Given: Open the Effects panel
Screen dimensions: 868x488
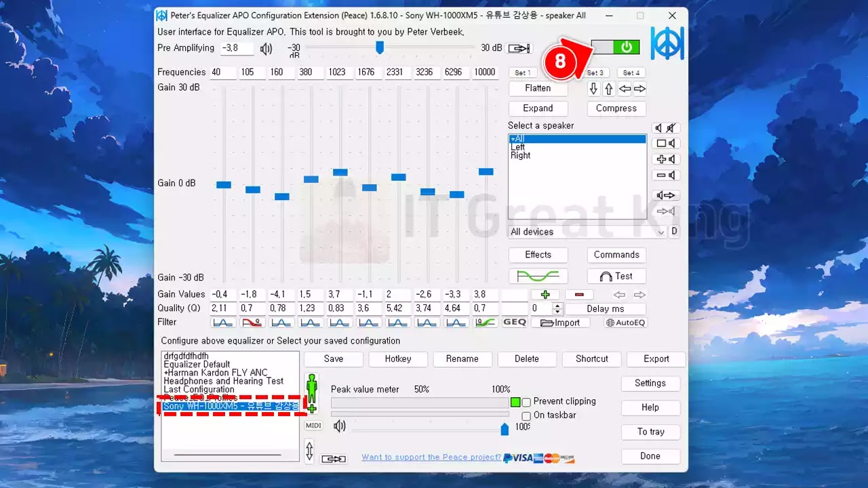Looking at the screenshot, I should point(538,255).
